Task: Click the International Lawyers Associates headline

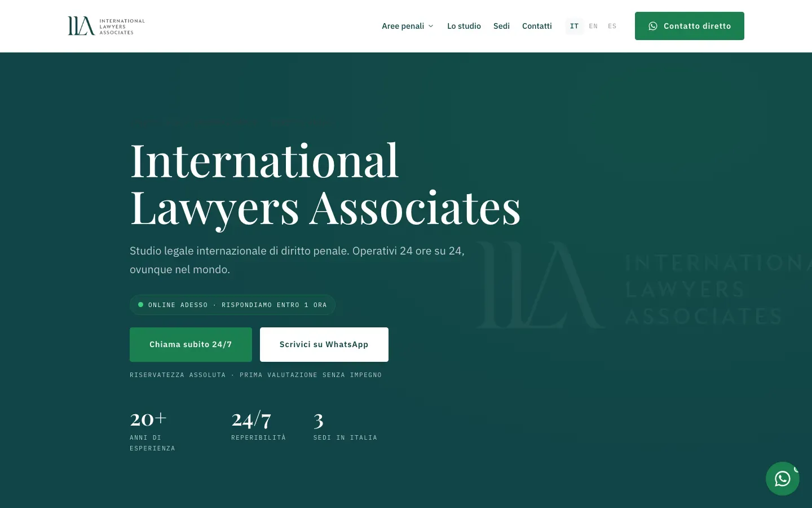Action: [325, 185]
